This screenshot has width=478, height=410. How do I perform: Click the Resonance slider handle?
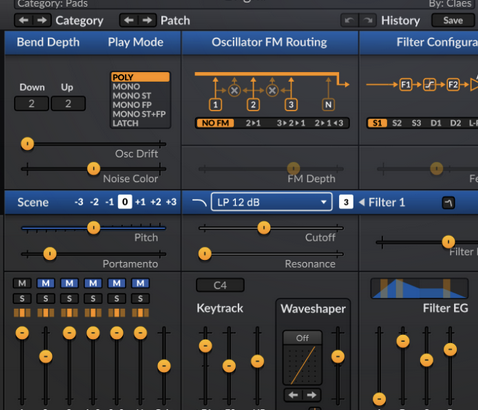click(205, 254)
